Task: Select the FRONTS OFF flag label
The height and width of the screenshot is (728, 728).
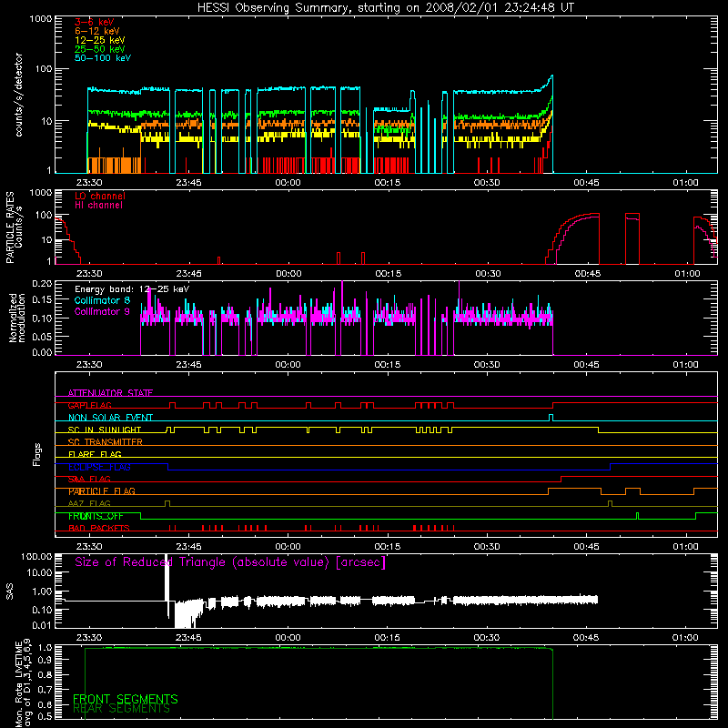Action: tap(96, 516)
